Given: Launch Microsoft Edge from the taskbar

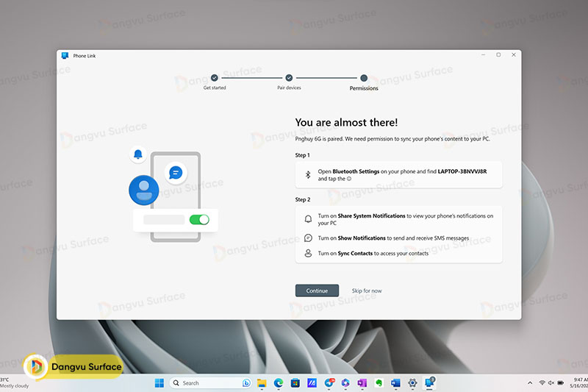Looking at the screenshot, I should pyautogui.click(x=279, y=383).
